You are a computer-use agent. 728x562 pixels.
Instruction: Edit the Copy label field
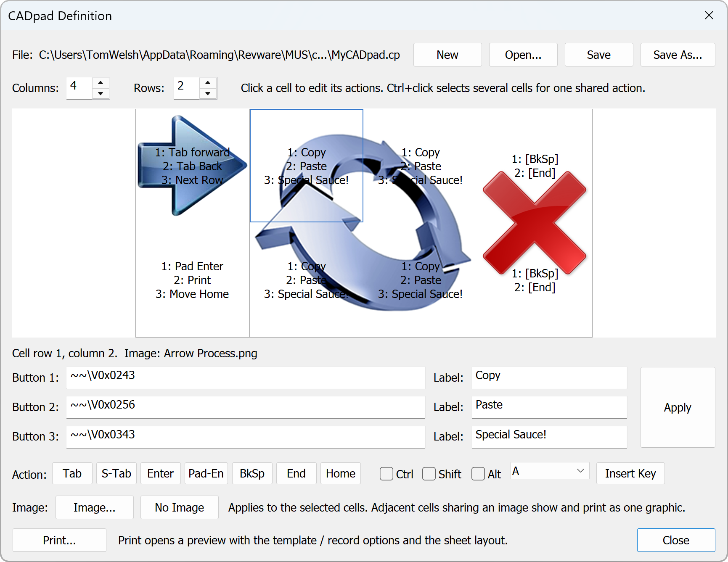coord(549,377)
